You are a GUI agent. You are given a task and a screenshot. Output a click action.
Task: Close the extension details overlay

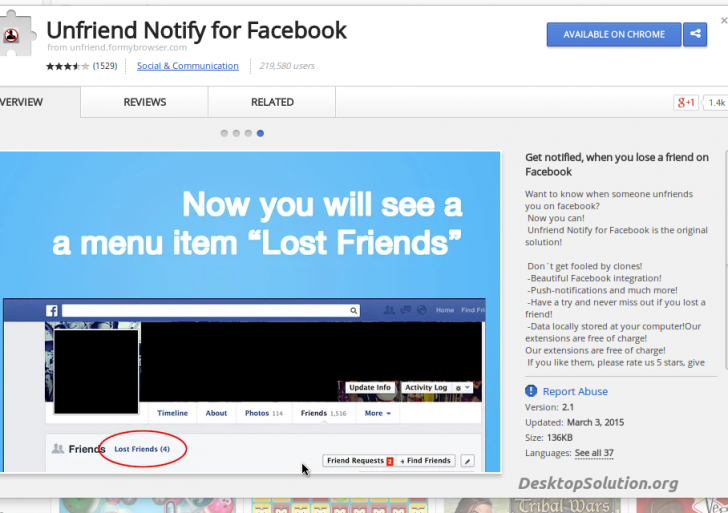pos(723,20)
